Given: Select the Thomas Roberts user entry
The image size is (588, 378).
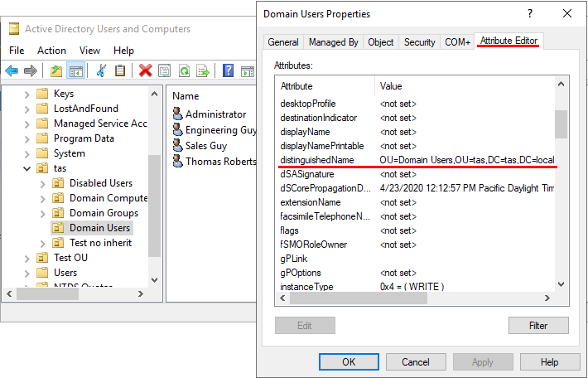Looking at the screenshot, I should click(x=220, y=161).
